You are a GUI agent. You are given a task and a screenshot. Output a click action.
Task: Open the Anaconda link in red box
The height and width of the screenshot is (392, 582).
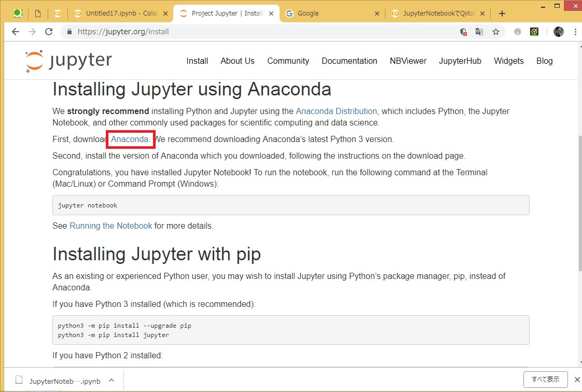[x=130, y=139]
